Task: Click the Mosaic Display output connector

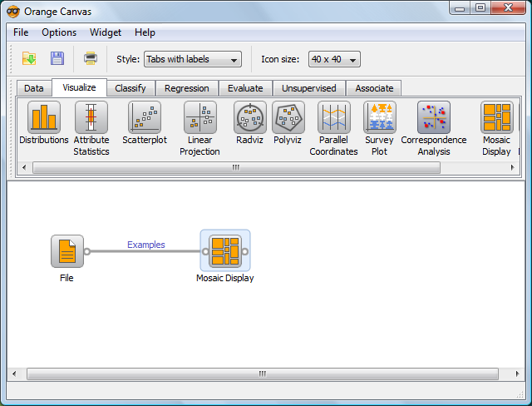Action: point(245,251)
